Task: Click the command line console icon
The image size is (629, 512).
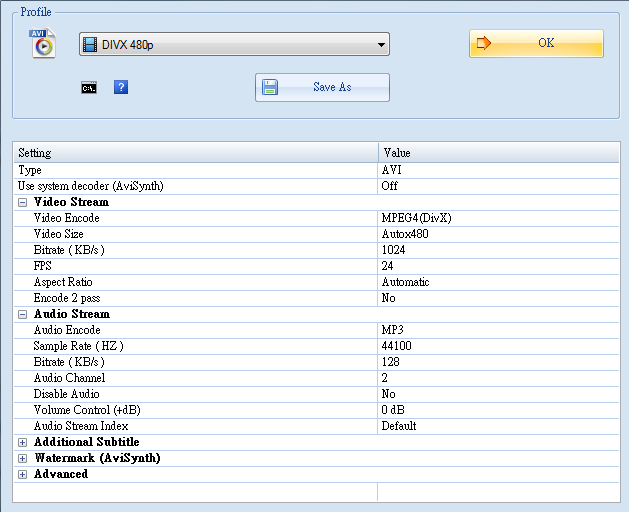Action: [x=89, y=88]
